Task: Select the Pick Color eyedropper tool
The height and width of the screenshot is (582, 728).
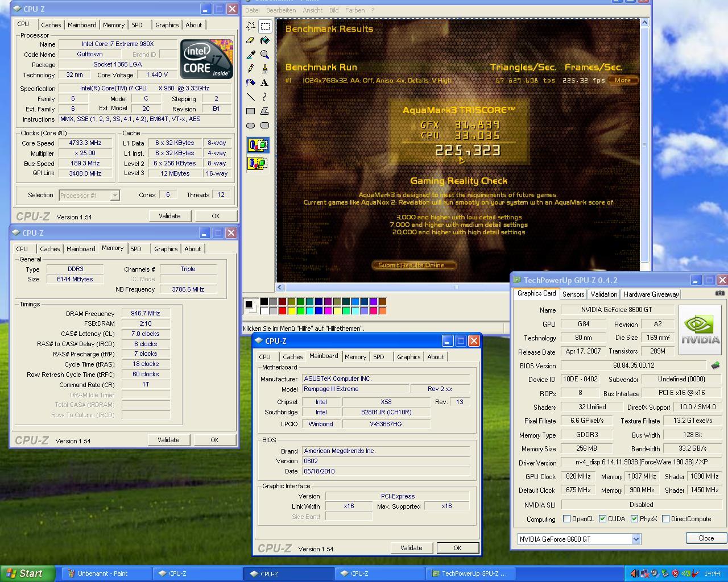Action: point(251,55)
